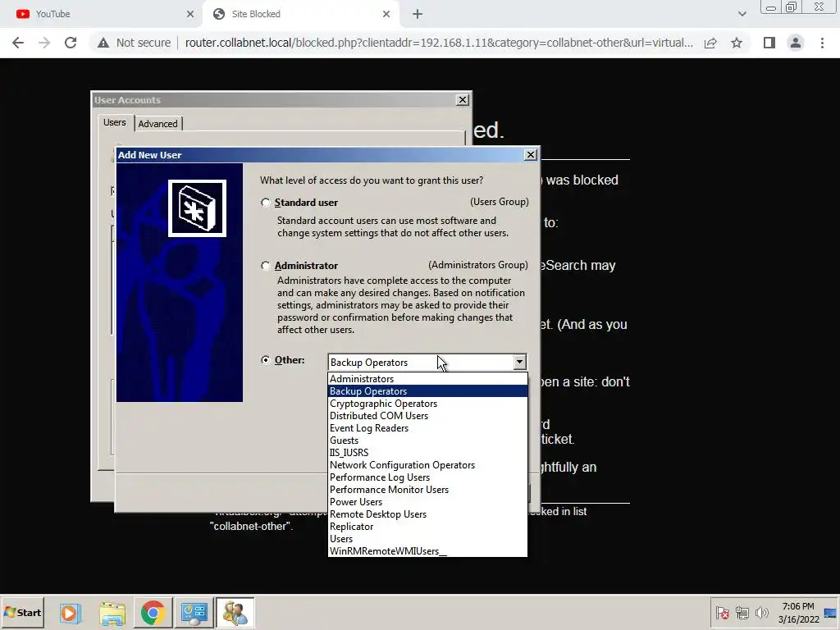Viewport: 840px width, 630px height.
Task: Go forward in the browser
Action: pyautogui.click(x=44, y=43)
